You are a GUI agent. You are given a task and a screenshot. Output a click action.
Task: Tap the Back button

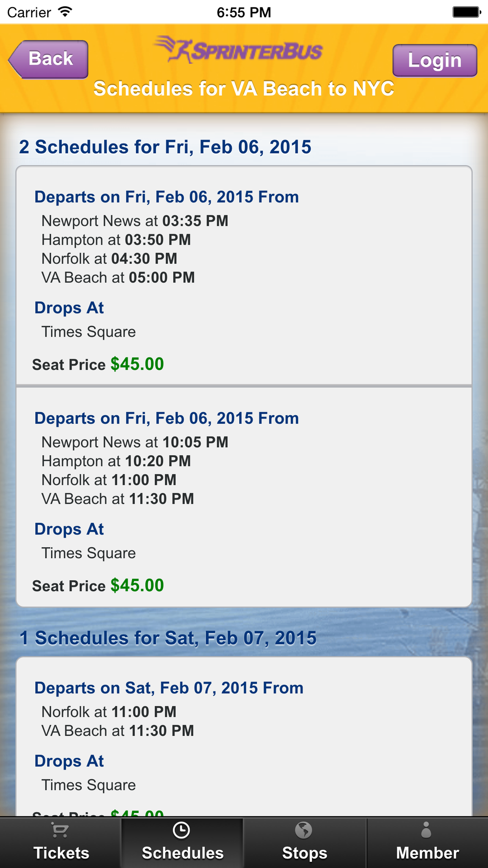tap(49, 59)
